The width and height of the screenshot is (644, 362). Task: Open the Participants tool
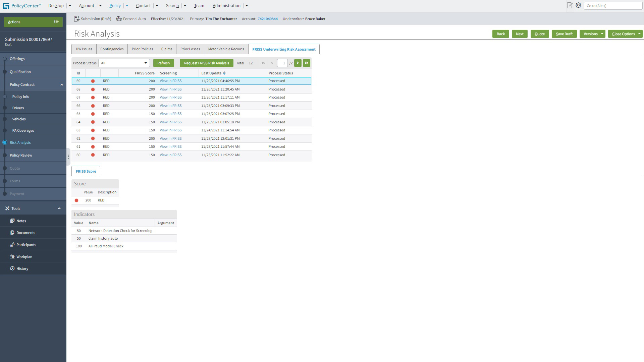(26, 245)
